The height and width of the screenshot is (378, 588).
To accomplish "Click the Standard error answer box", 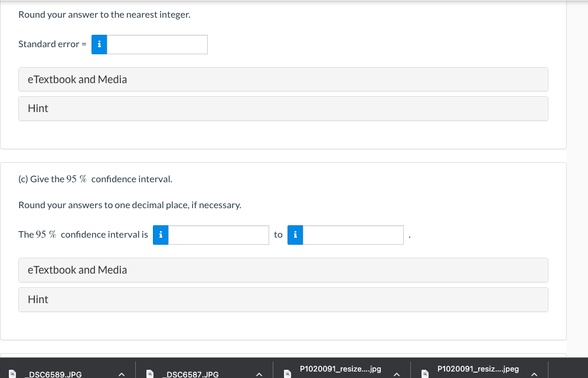I will point(157,44).
